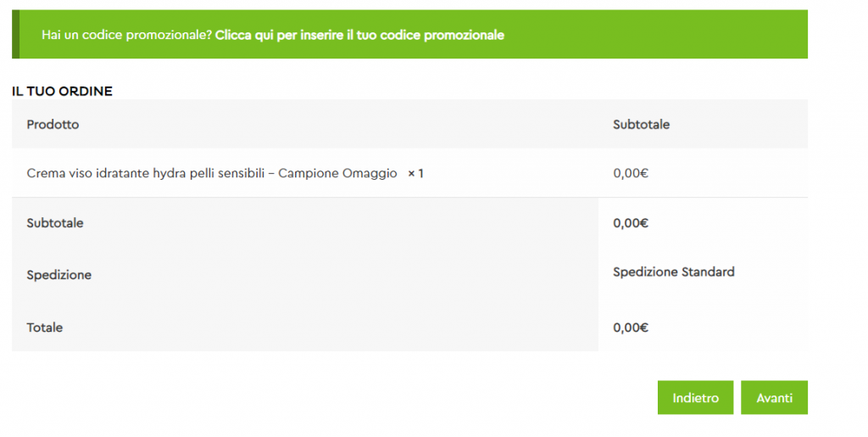
Task: Click the 'Clicca qui' promo code link
Action: click(359, 35)
